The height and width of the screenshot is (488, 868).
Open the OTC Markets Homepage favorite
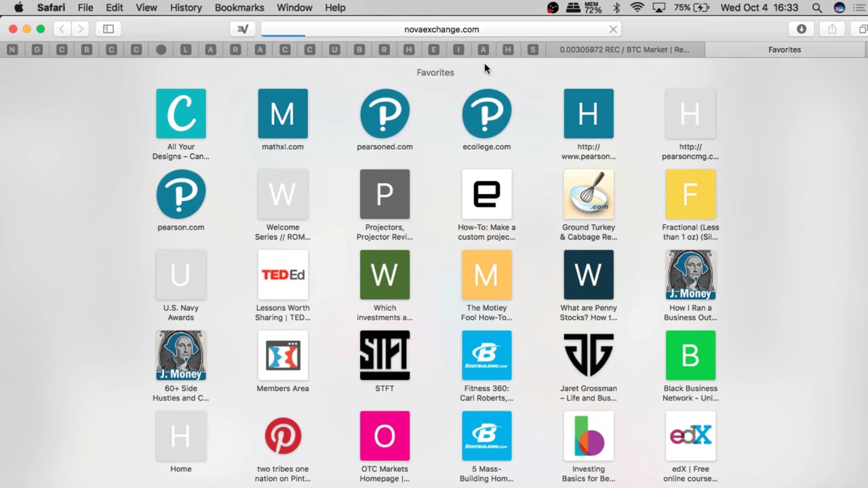click(x=384, y=436)
